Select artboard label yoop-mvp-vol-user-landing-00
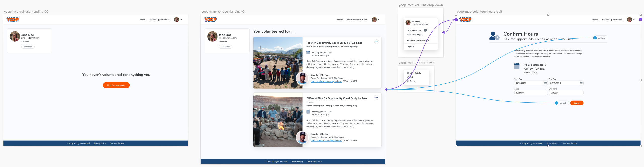644x167 pixels. pyautogui.click(x=26, y=12)
